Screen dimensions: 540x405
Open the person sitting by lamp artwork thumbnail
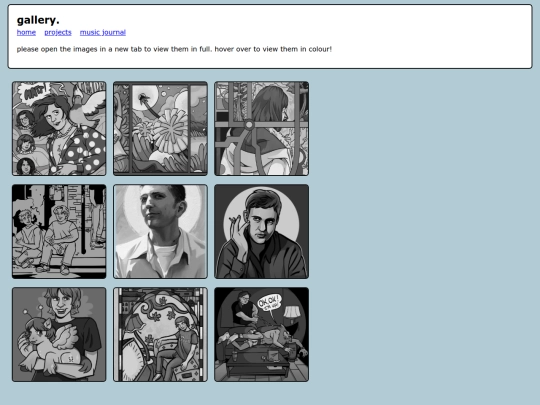[x=160, y=334]
